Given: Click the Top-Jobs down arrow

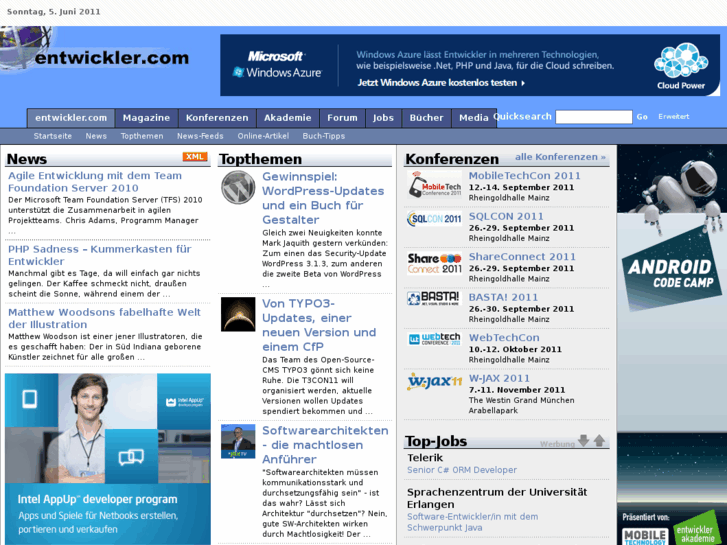Looking at the screenshot, I should tap(583, 441).
